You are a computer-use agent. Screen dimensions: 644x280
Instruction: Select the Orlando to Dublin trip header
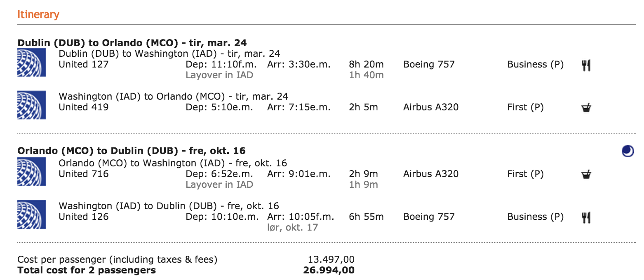coord(132,151)
